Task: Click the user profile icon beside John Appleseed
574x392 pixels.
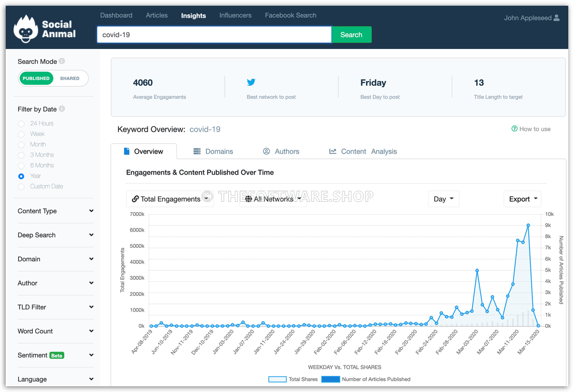Action: coord(557,18)
